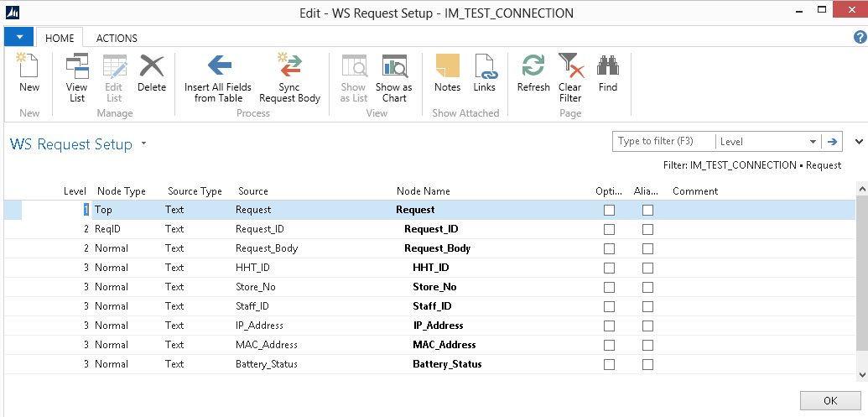Viewport: 868px width, 417px height.
Task: Click the New record icon
Action: [x=29, y=76]
